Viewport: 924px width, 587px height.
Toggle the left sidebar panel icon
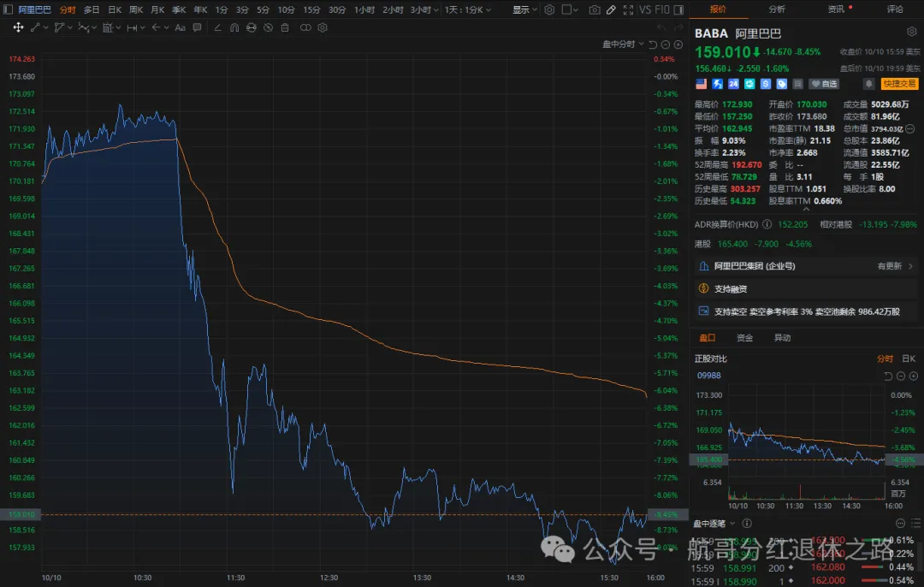click(x=9, y=9)
